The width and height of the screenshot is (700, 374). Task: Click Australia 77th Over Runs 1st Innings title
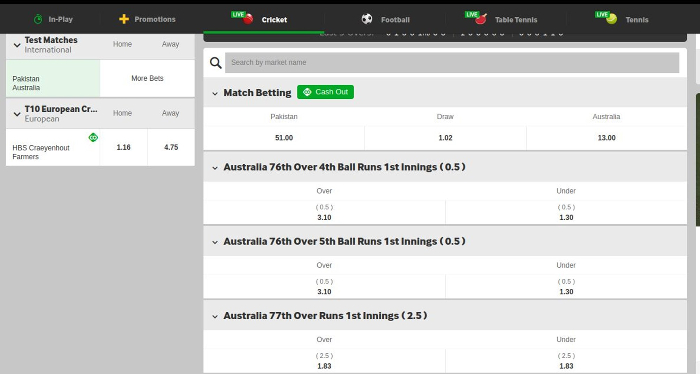(325, 316)
